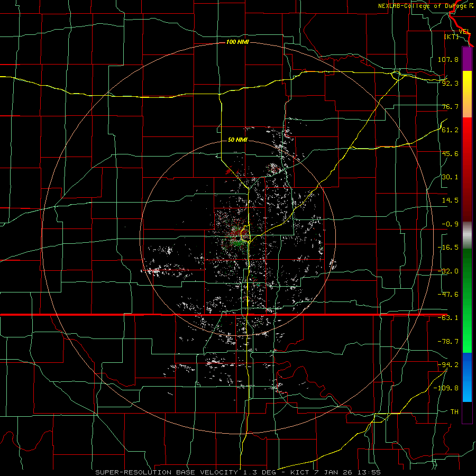Select the 76.7 scale value

[x=450, y=106]
